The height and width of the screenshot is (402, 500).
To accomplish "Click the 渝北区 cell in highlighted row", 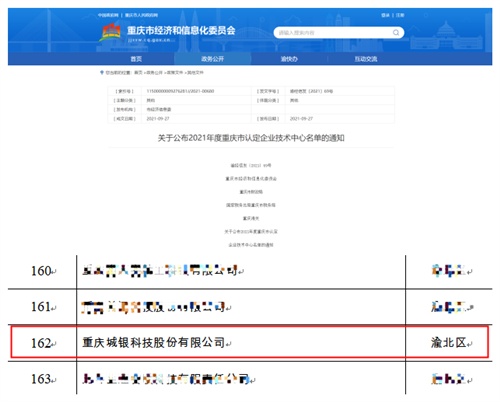I will (449, 342).
